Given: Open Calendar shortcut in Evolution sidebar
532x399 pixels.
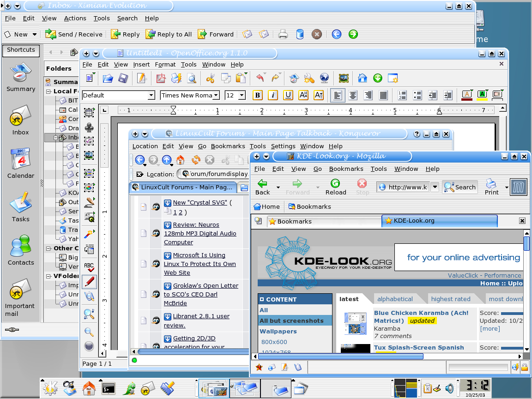Looking at the screenshot, I should pyautogui.click(x=21, y=164).
